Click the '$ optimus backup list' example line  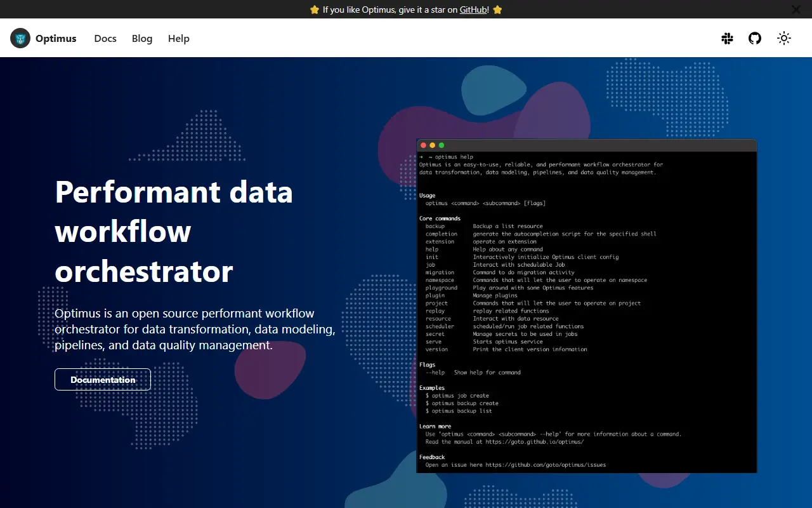tap(459, 411)
